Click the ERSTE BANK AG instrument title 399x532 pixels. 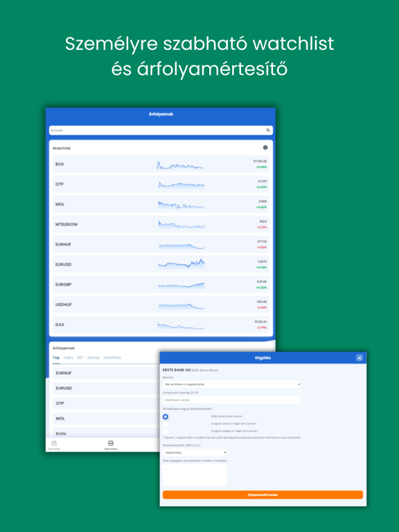tap(177, 370)
